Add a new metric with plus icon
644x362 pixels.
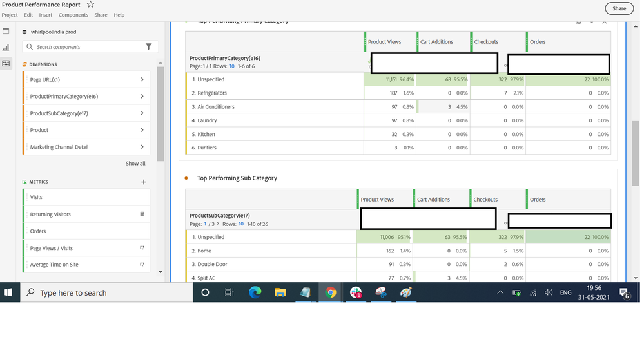[x=144, y=182]
